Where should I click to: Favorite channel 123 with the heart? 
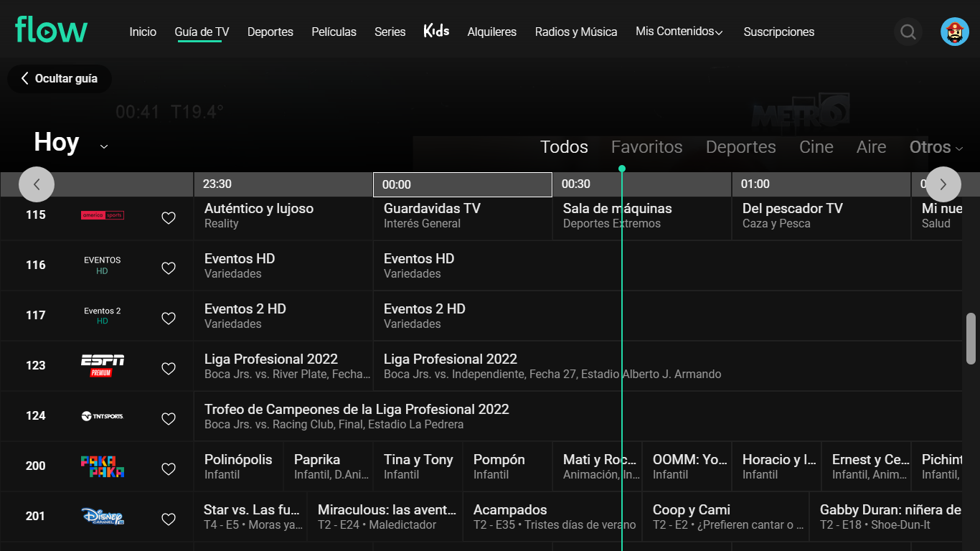tap(169, 369)
